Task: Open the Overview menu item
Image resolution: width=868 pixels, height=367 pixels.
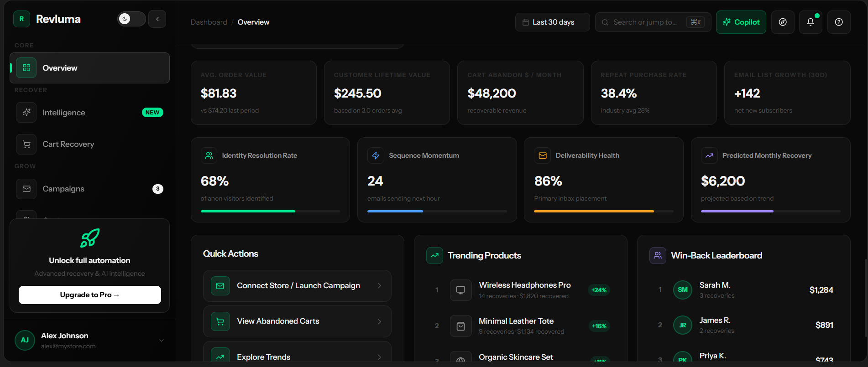Action: coord(89,68)
